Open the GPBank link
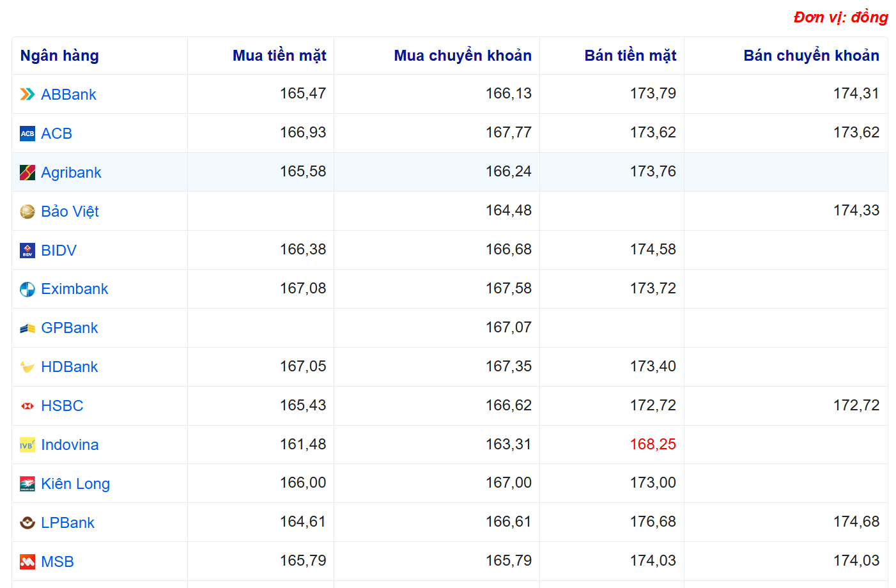The image size is (896, 588). click(69, 328)
